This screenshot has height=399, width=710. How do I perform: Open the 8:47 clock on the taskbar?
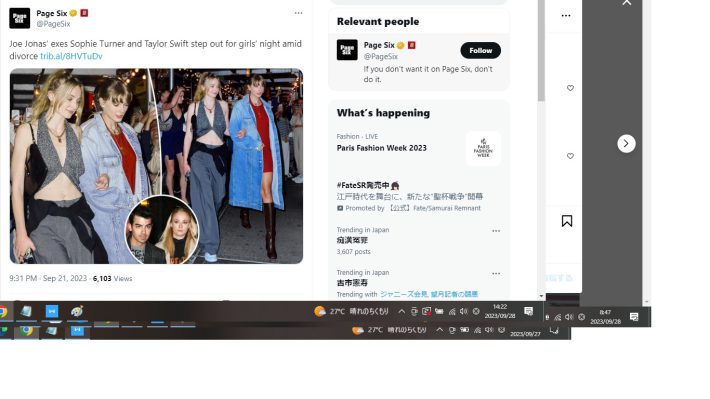pyautogui.click(x=606, y=317)
